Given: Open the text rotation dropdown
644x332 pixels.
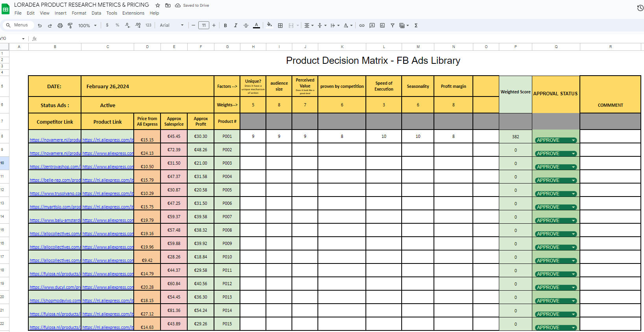Looking at the screenshot, I should pos(348,26).
